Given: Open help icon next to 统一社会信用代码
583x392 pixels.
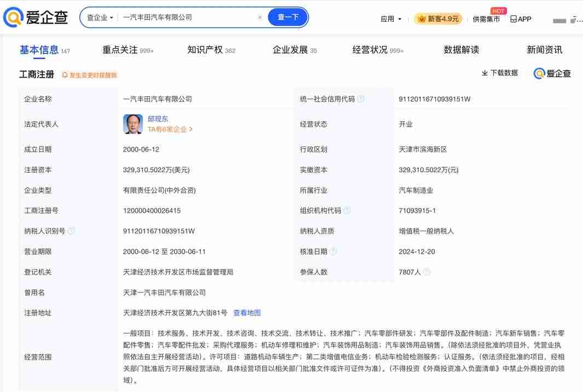Looking at the screenshot, I should tap(362, 99).
